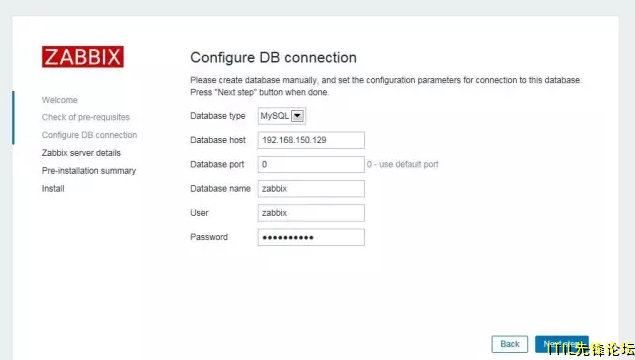Click the Database type label
This screenshot has width=635, height=360.
[x=218, y=116]
